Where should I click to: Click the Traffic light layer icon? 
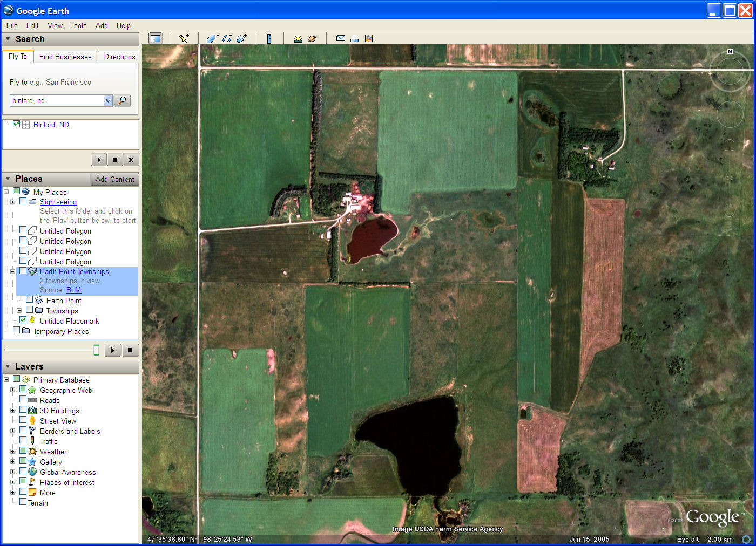click(x=32, y=441)
